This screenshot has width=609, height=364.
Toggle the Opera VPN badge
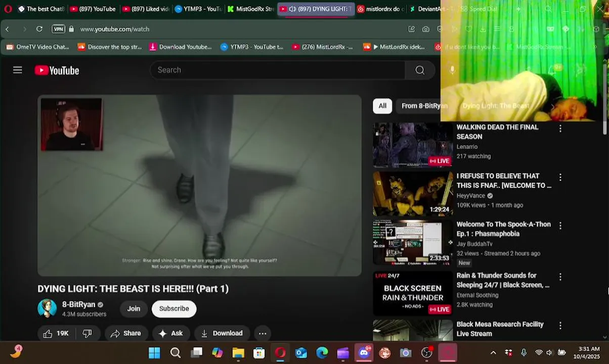pyautogui.click(x=58, y=29)
